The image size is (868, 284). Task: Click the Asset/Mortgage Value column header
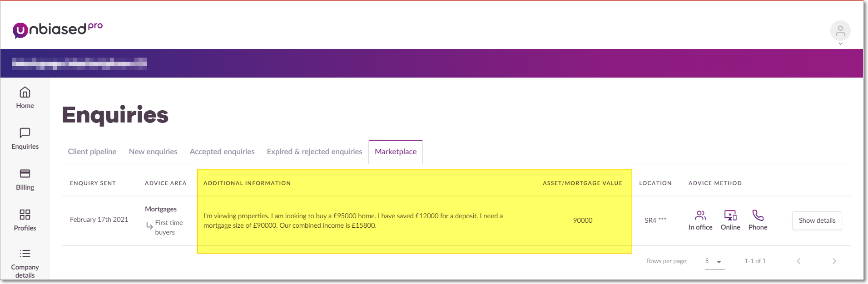tap(582, 183)
